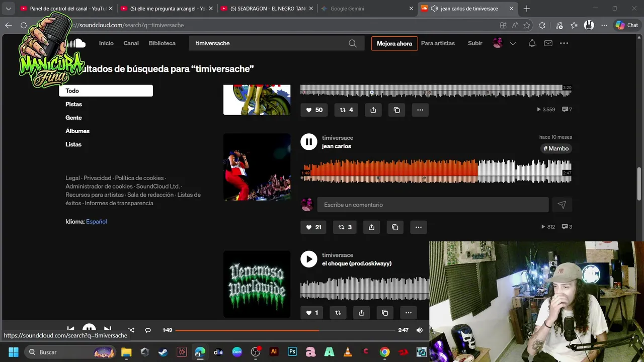
Task: Open new browser tab with plus
Action: [x=527, y=9]
